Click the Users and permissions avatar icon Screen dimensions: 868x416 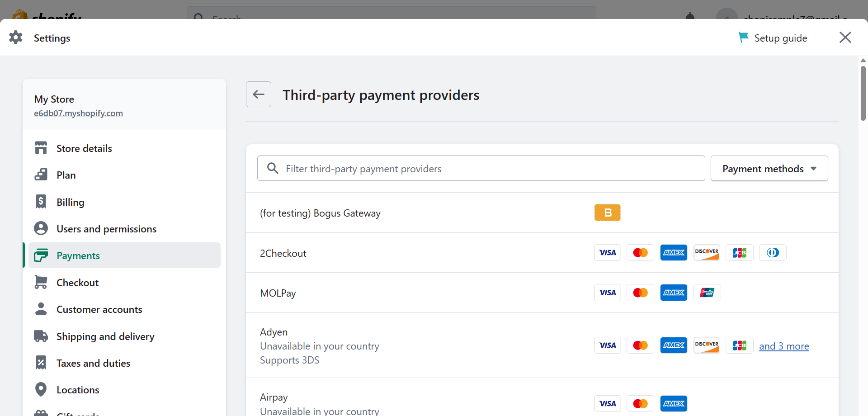coord(41,228)
